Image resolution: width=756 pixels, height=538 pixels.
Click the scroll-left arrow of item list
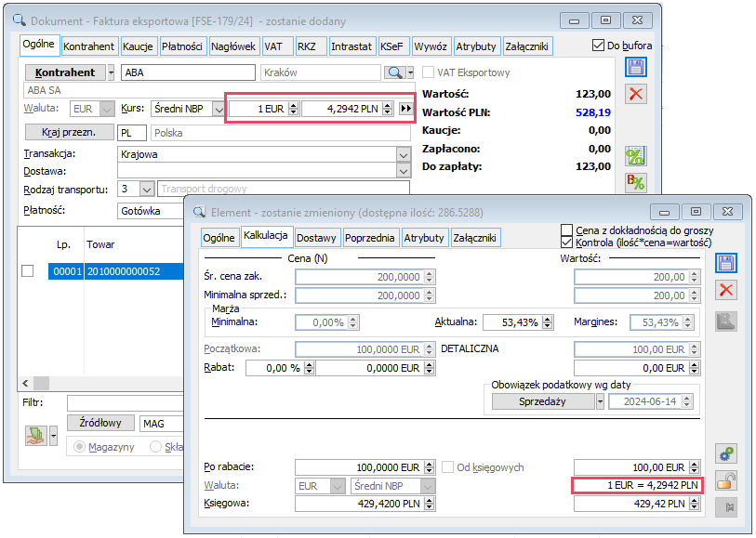click(25, 384)
